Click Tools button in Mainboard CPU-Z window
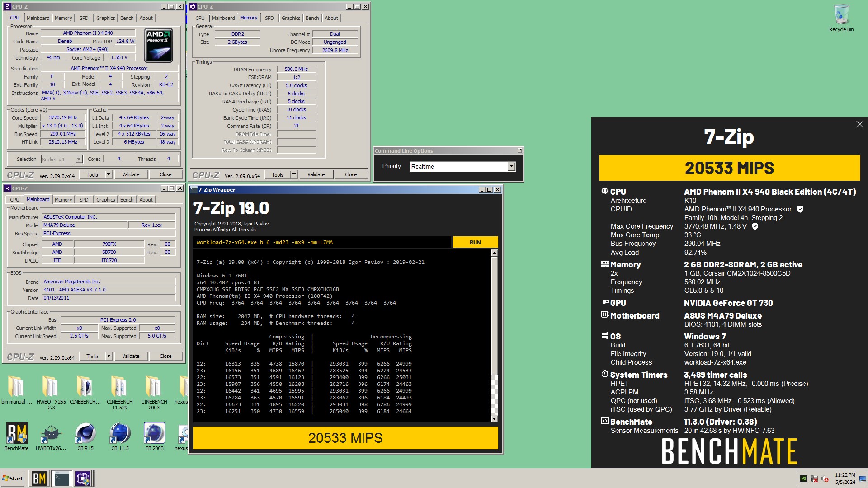Viewport: 868px width, 488px height. coord(92,356)
